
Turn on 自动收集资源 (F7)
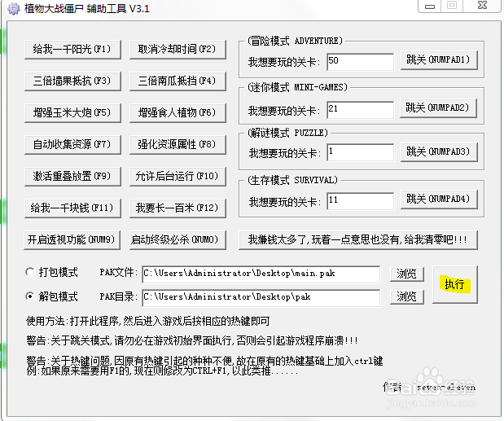pos(72,145)
